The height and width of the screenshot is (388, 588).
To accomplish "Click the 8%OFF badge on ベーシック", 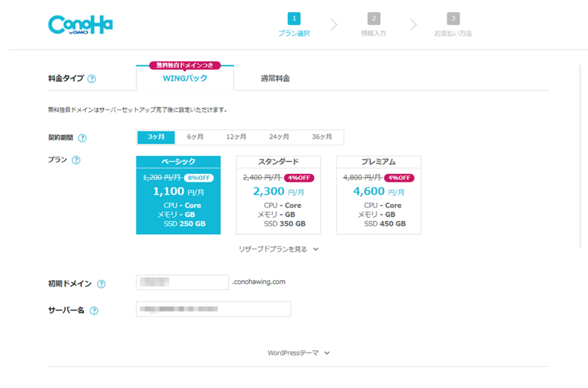I will coord(199,178).
